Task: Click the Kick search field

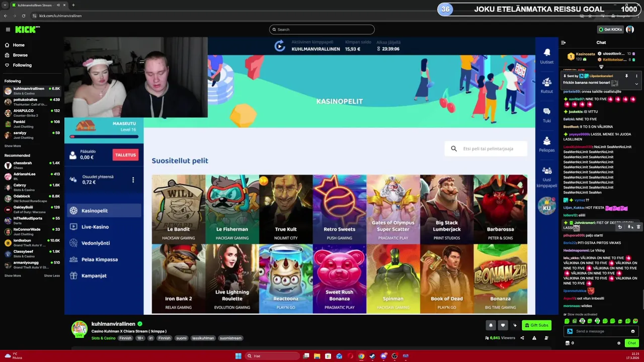Action: coord(322,30)
